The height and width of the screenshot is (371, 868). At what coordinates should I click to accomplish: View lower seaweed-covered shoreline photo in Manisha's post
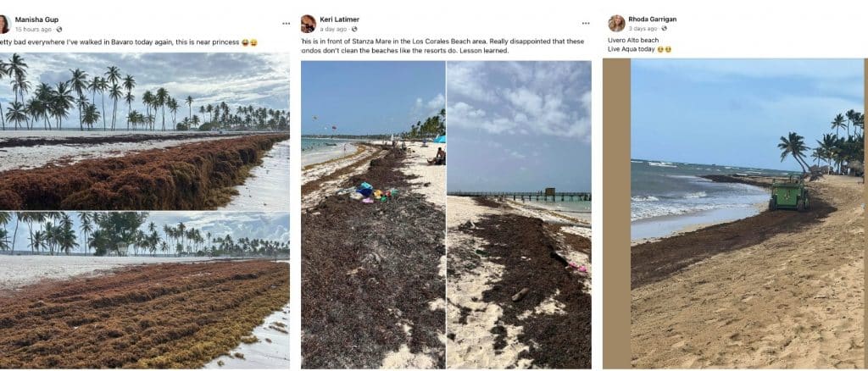coord(144,291)
